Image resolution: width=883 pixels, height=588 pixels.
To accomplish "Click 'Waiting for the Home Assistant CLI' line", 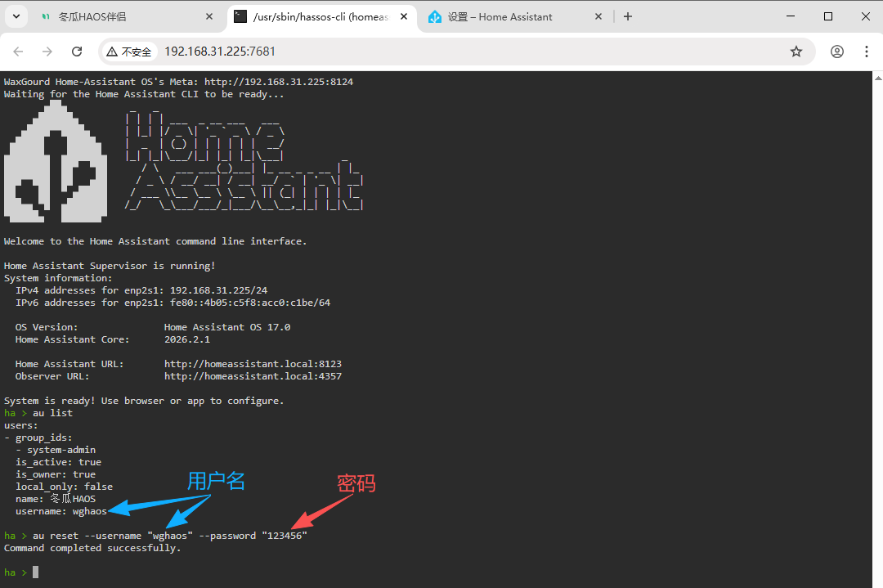I will [144, 94].
